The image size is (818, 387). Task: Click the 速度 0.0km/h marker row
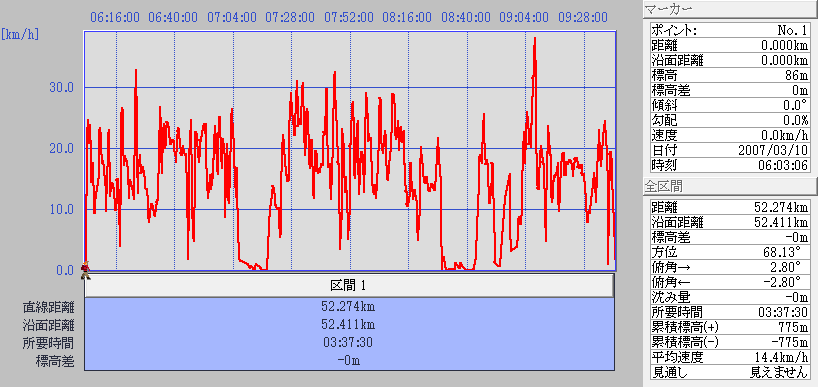pyautogui.click(x=730, y=136)
